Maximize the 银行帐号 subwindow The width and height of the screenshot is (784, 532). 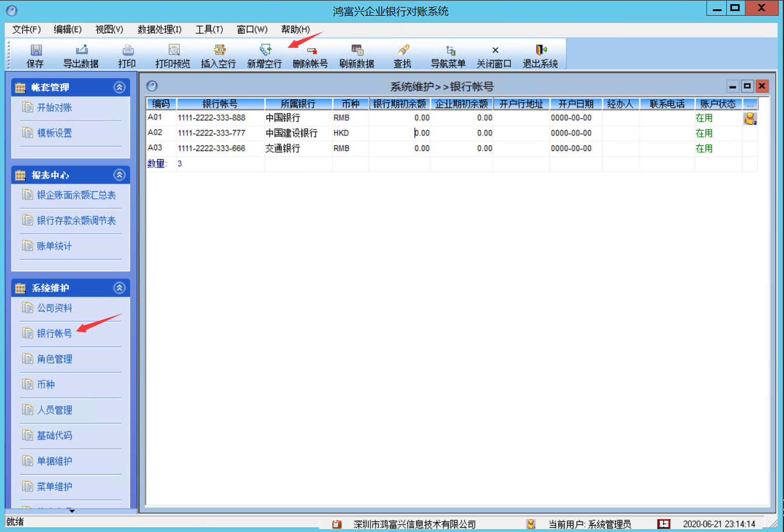pos(748,86)
